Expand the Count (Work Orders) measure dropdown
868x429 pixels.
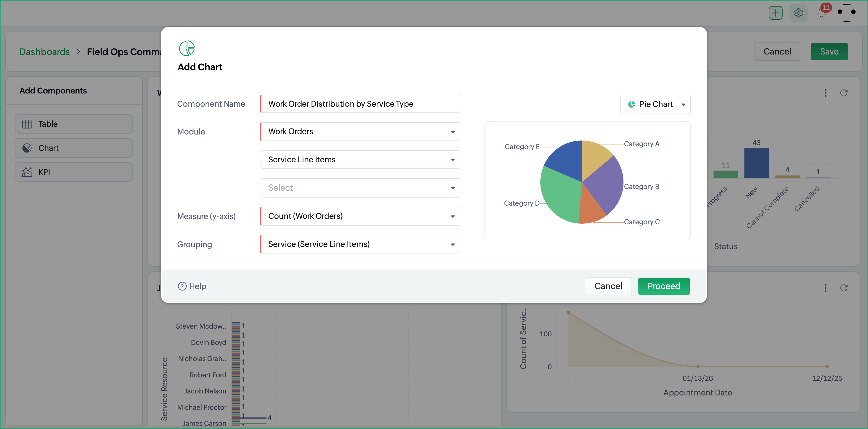[x=360, y=216]
